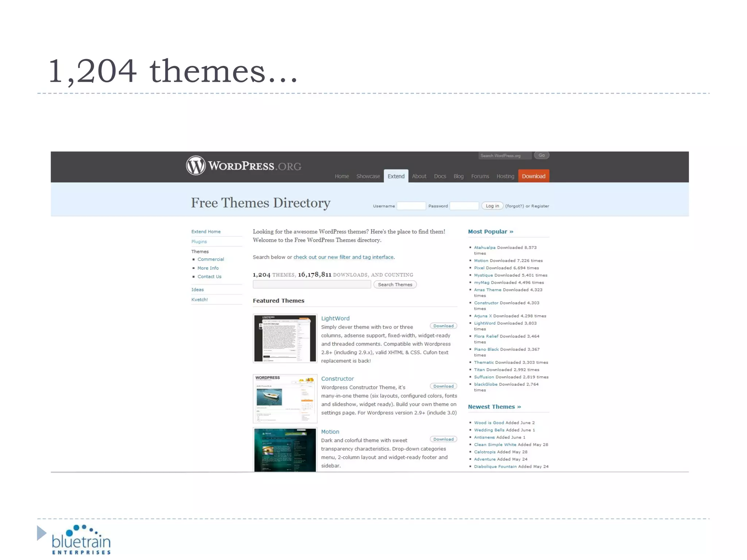Open myMag theme link
Viewport: 747px width, 560px height.
481,283
